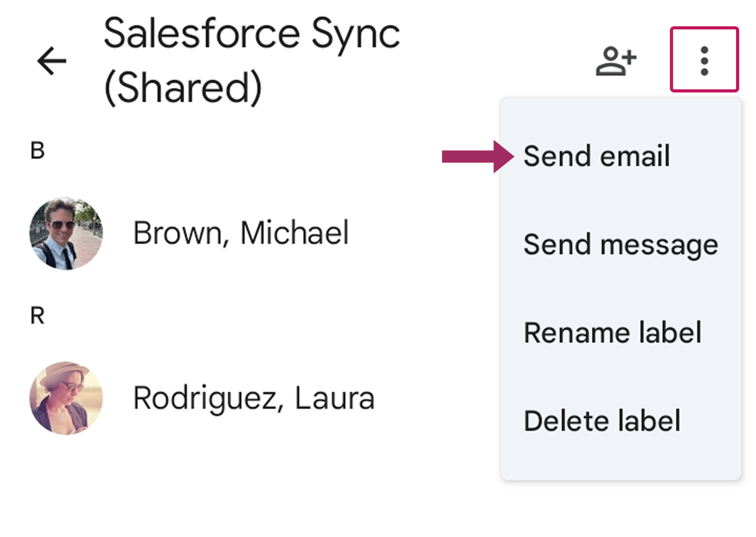Select Send message in the overflow menu
Image resolution: width=756 pixels, height=537 pixels.
(621, 245)
